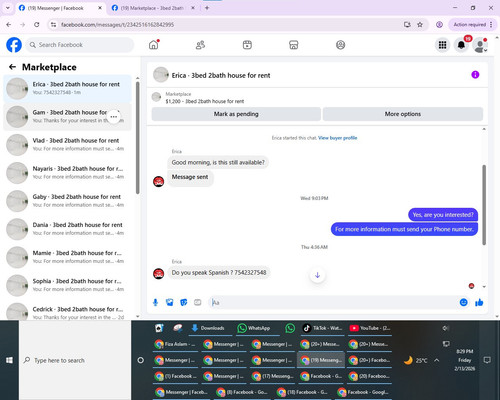Click the chat messages scrollbar

click(484, 205)
